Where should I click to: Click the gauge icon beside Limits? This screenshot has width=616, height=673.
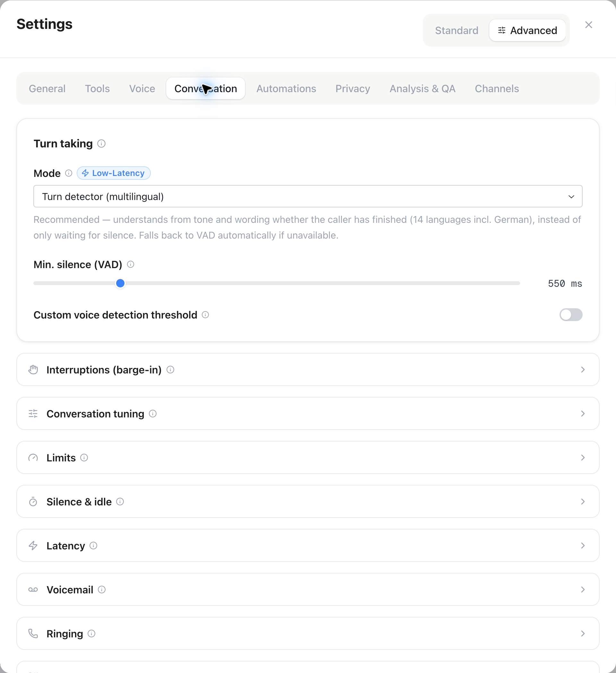[x=33, y=458]
